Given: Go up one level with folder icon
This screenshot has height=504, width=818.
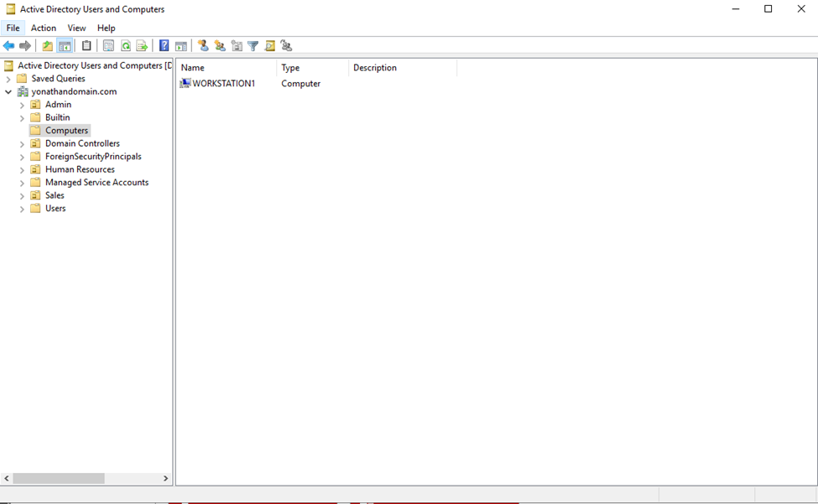Looking at the screenshot, I should tap(48, 46).
